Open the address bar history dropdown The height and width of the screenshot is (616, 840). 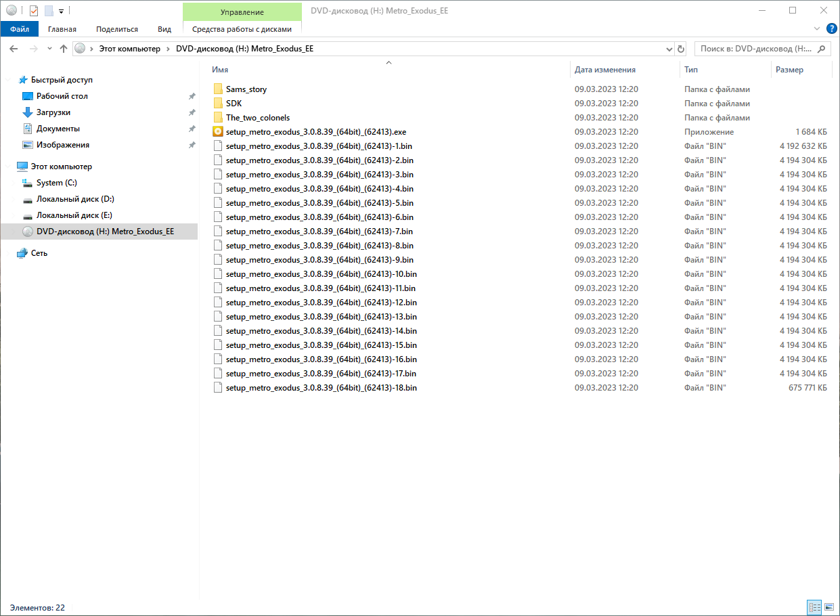point(669,49)
